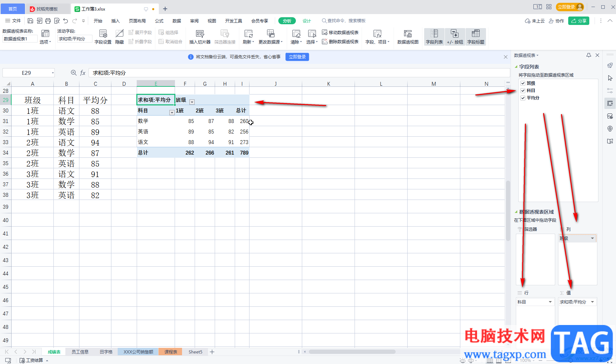Click the 未上云 cloud status icon

534,21
